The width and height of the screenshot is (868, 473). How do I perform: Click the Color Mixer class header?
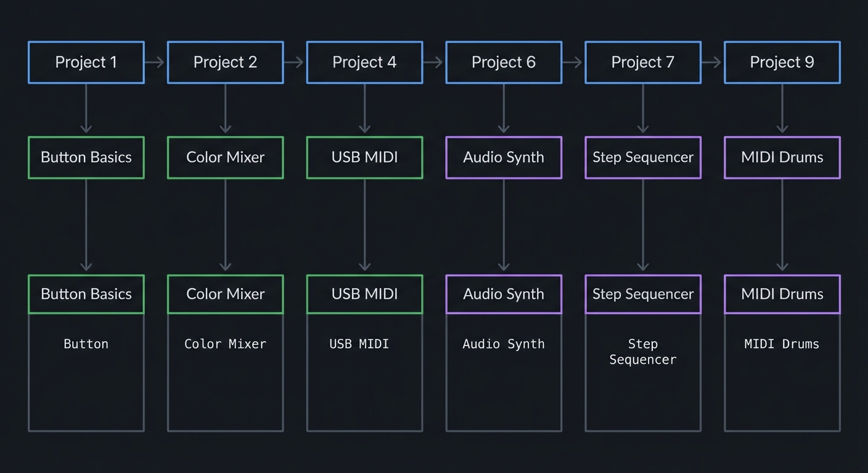225,294
